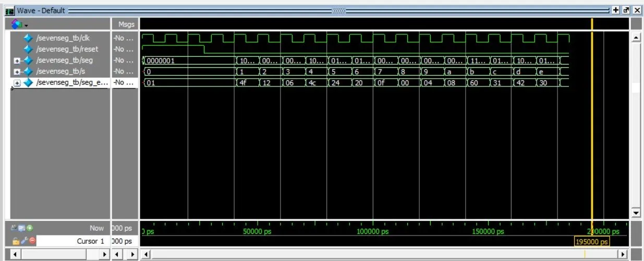The width and height of the screenshot is (644, 261).
Task: Click the 0000001 seg waveform value
Action: click(x=161, y=60)
